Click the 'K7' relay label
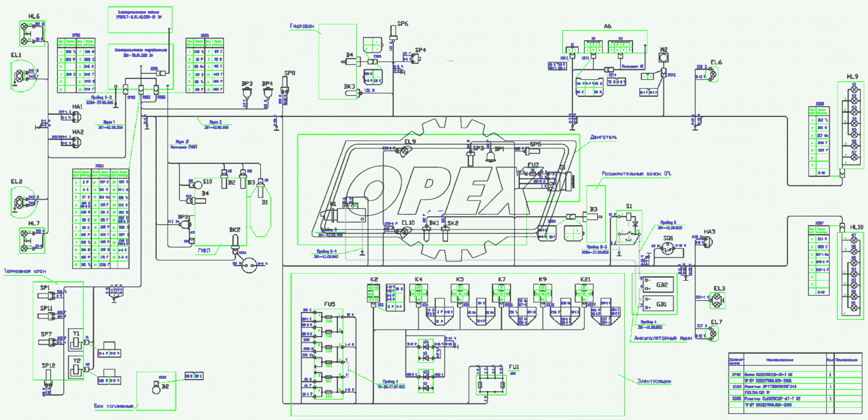This screenshot has height=420, width=868. (x=502, y=279)
